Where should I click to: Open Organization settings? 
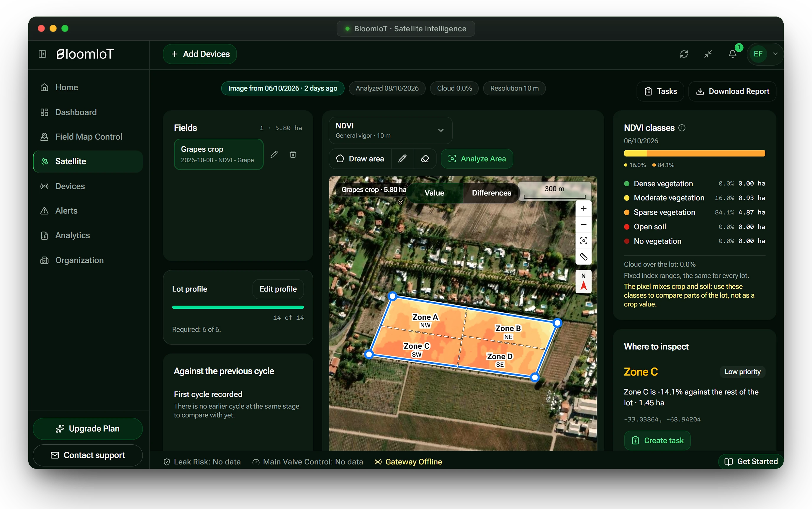click(88, 260)
